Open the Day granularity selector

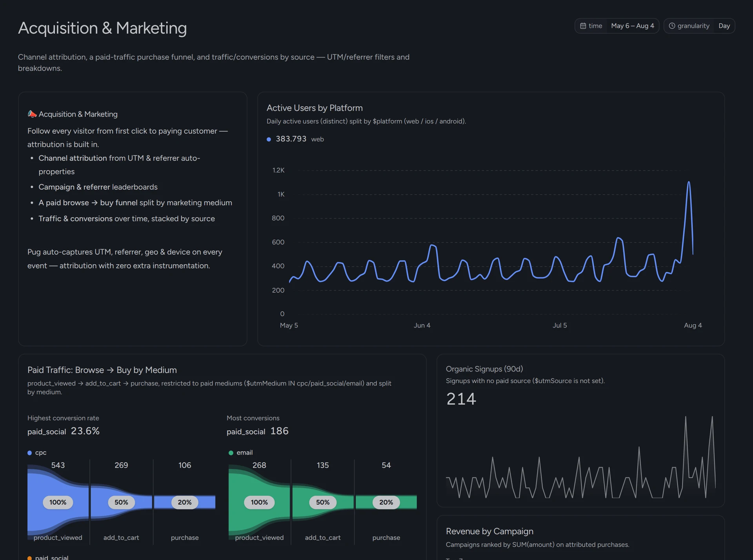(x=724, y=26)
